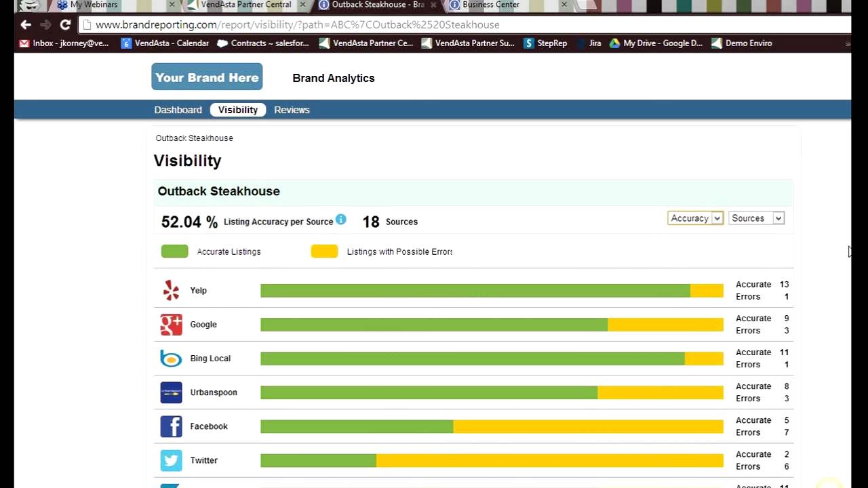Click the browser forward arrow

coord(45,24)
